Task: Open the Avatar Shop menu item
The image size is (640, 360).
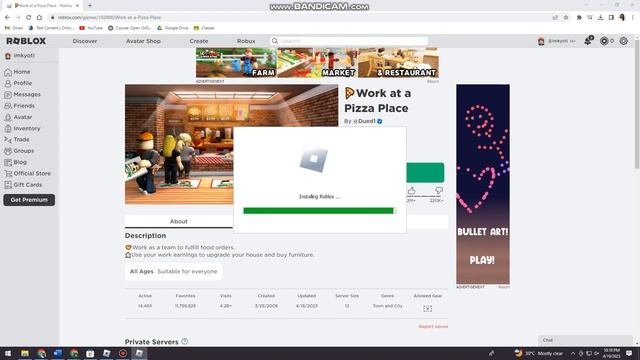Action: 143,41
